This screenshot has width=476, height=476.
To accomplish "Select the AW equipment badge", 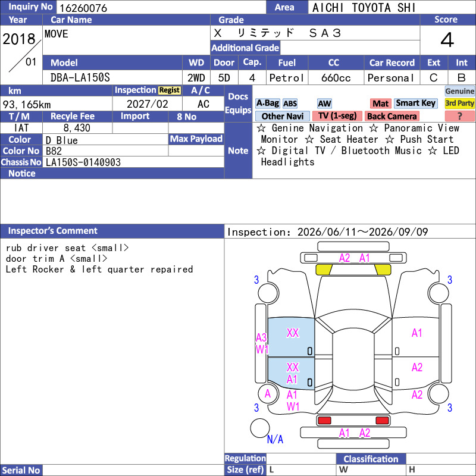I will 324,104.
